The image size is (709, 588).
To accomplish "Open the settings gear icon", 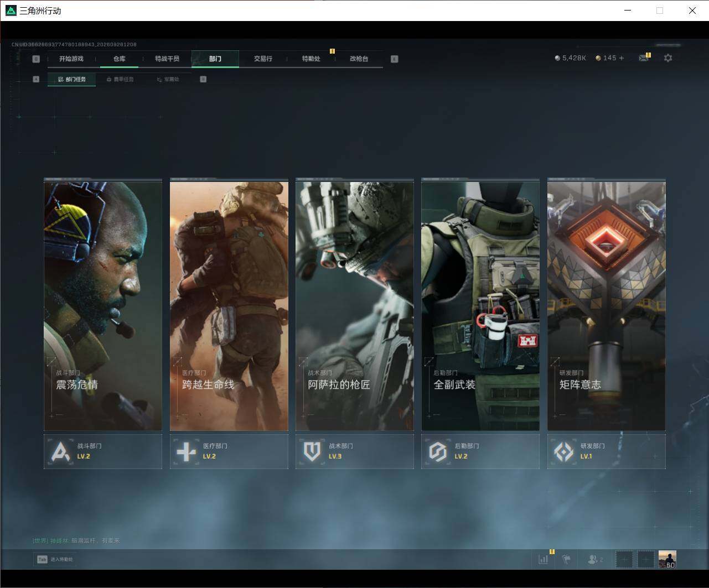I will (x=668, y=58).
